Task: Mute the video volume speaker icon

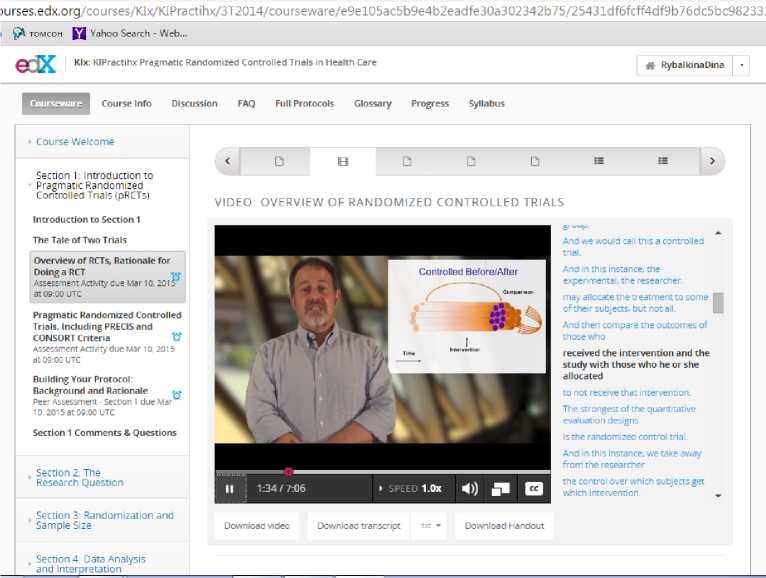Action: point(469,489)
